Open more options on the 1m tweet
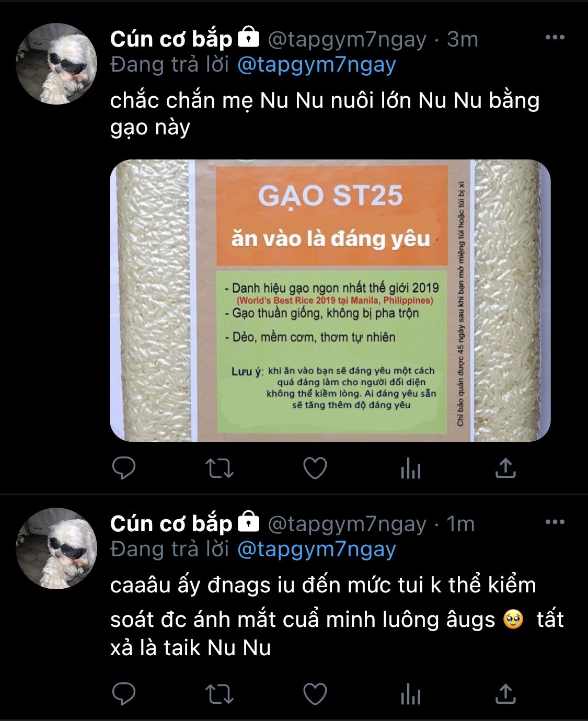The height and width of the screenshot is (721, 588). tap(555, 522)
